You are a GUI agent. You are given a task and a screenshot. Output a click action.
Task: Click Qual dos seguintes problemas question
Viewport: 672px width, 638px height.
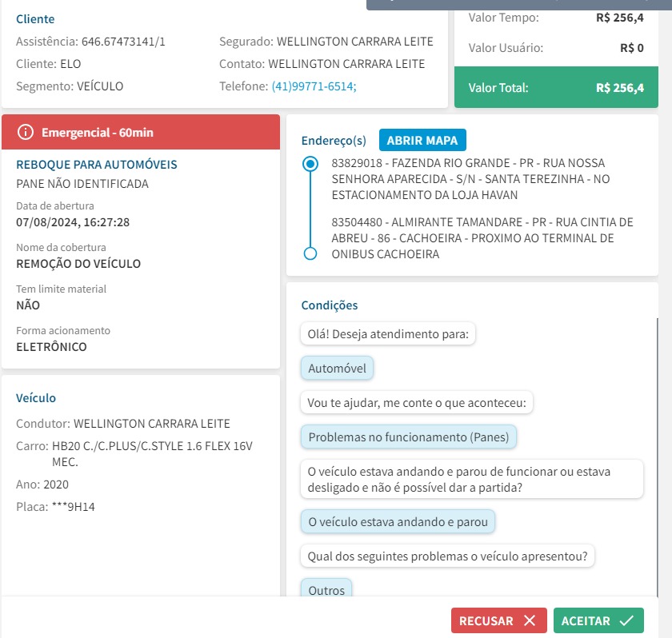pos(447,556)
